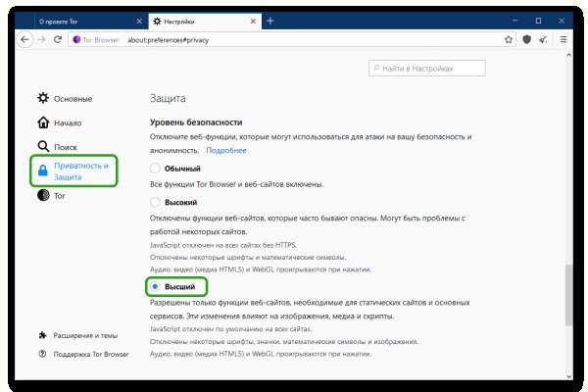588x392 pixels.
Task: Close the Настройки tab
Action: click(x=252, y=21)
